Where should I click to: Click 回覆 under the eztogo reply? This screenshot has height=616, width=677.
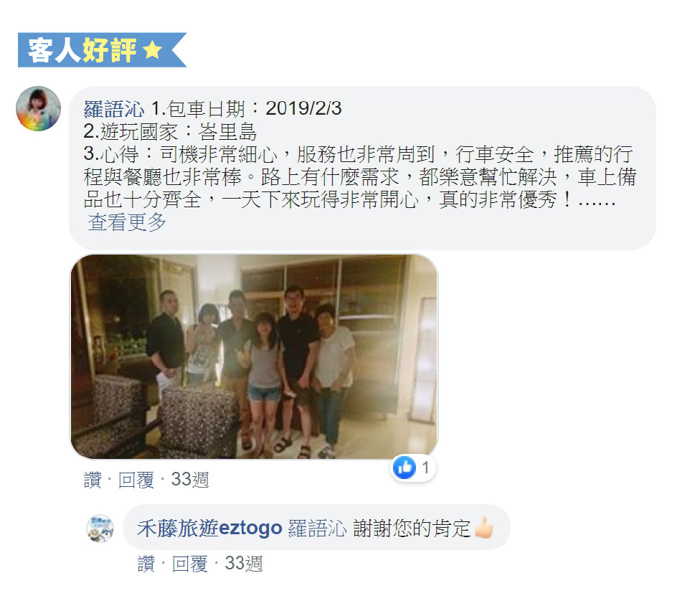tap(190, 564)
